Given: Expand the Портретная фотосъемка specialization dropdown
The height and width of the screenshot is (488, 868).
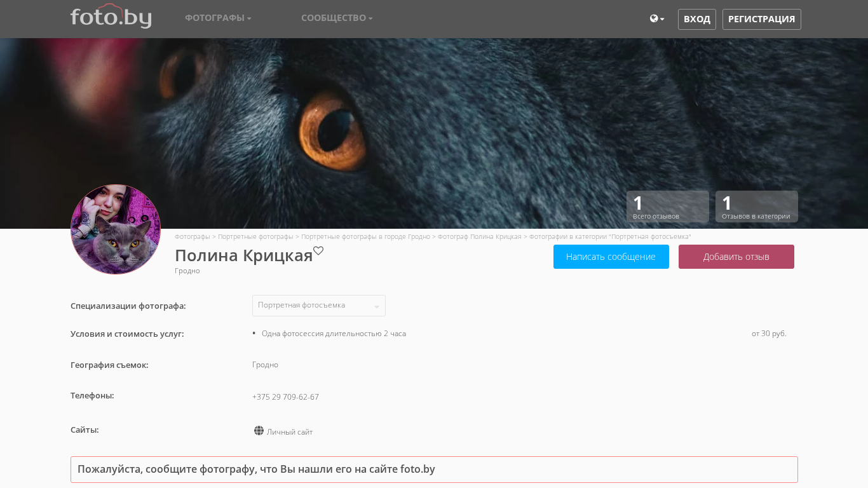Looking at the screenshot, I should 319,306.
